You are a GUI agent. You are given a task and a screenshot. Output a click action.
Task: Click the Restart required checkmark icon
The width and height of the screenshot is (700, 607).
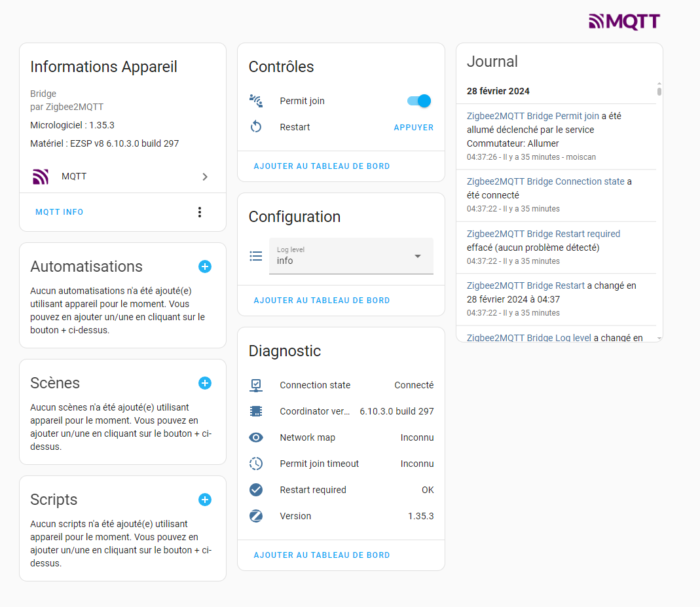coord(256,490)
